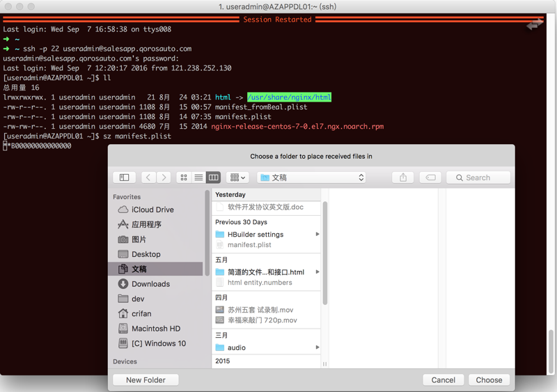The height and width of the screenshot is (392, 557).
Task: Open the HBuilder settings folder
Action: click(266, 234)
